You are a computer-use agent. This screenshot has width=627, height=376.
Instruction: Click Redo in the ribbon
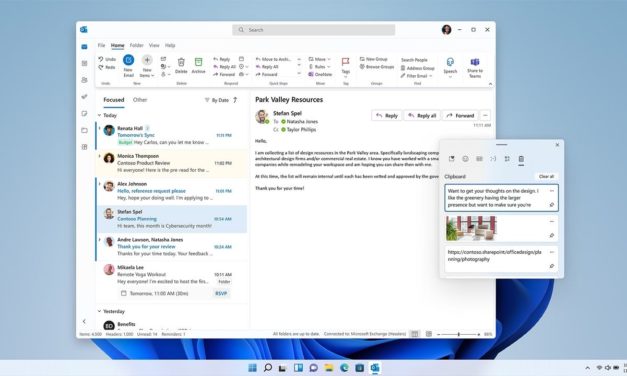coord(107,67)
